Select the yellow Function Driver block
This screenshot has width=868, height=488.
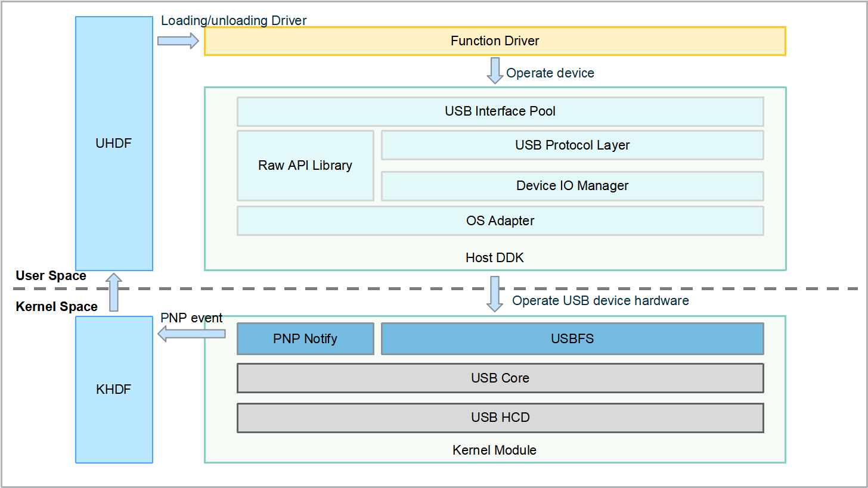(495, 41)
